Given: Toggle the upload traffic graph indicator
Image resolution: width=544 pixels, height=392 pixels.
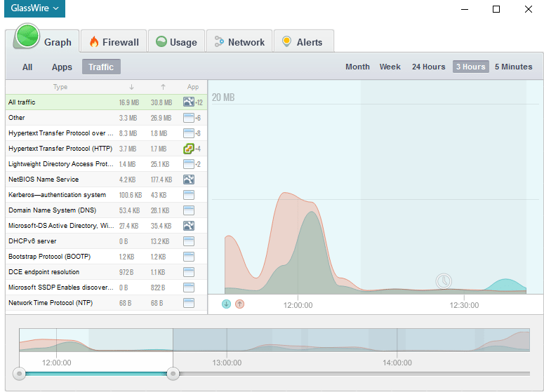Looking at the screenshot, I should (x=240, y=304).
